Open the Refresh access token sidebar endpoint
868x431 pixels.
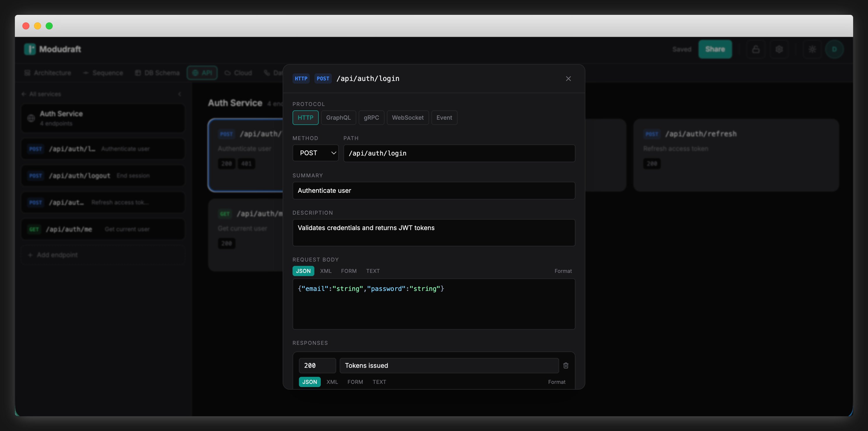pos(103,202)
